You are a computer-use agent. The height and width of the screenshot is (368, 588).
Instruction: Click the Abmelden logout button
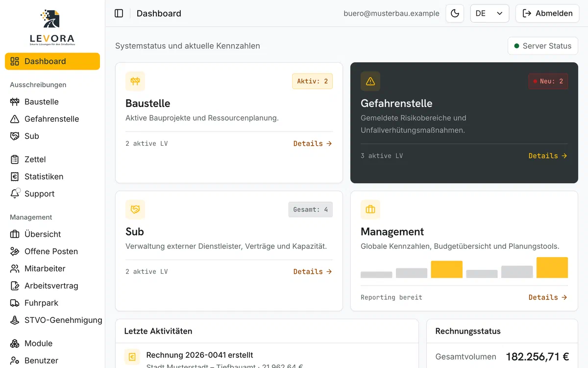click(547, 13)
